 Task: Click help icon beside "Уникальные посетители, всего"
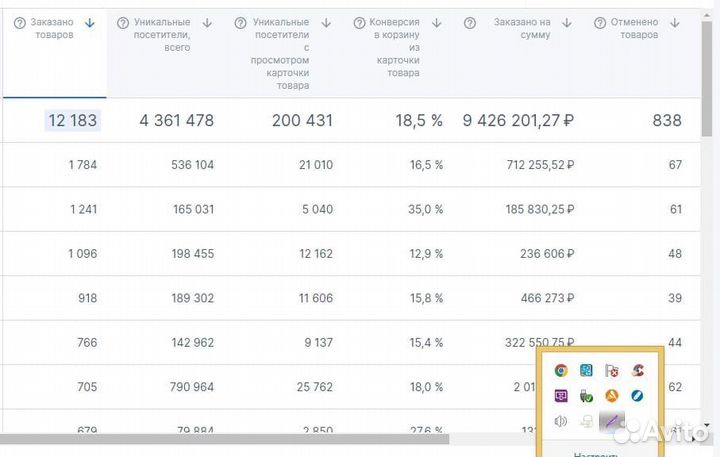[122, 23]
